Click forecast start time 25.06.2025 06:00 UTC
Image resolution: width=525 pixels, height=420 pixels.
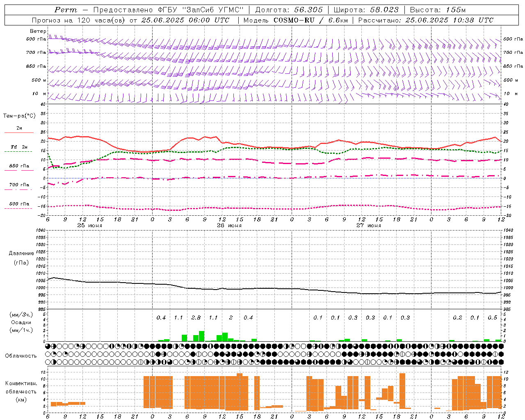185,20
